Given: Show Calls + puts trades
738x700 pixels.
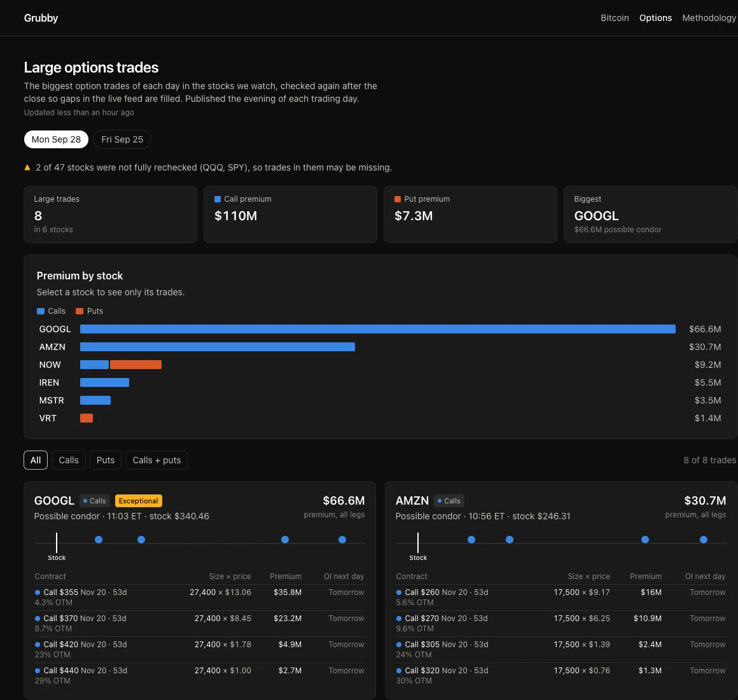Looking at the screenshot, I should tap(157, 460).
